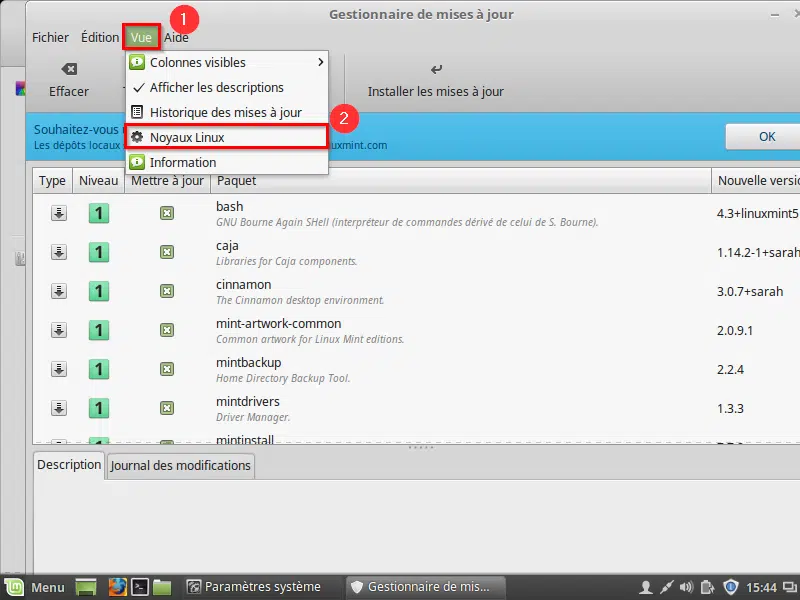This screenshot has height=600, width=800.
Task: Click the type icon for cinnamon
Action: click(x=59, y=291)
